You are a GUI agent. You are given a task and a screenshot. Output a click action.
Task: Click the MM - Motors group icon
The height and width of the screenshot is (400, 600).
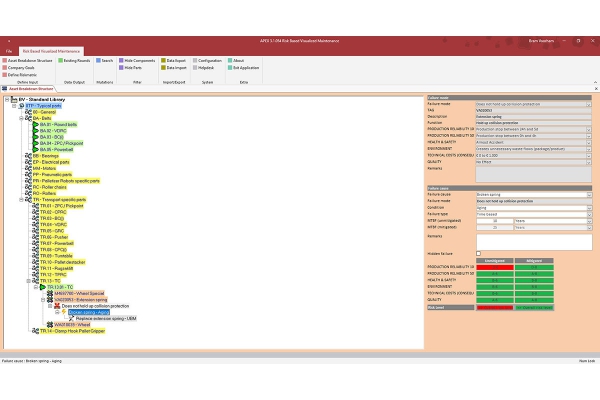28,168
